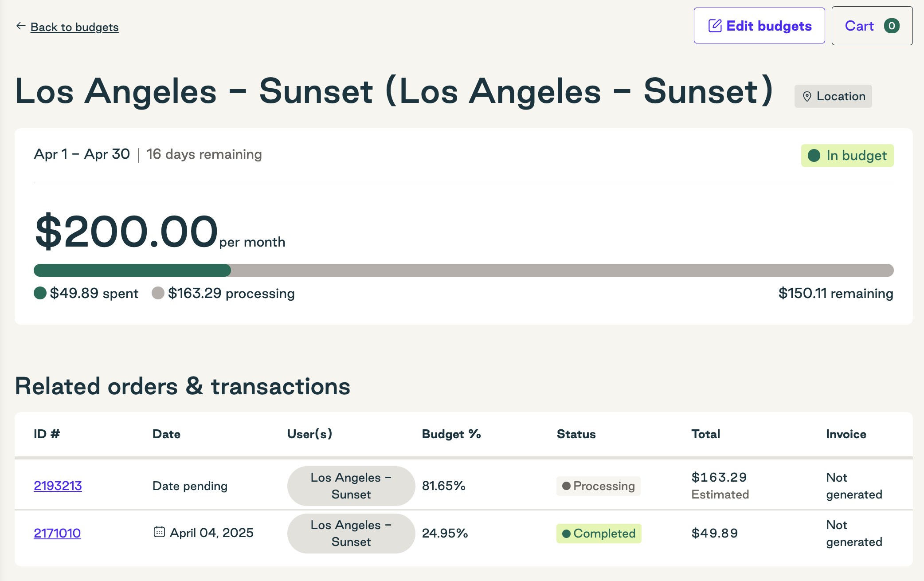Click the $200.00 budget amount
Image resolution: width=924 pixels, height=581 pixels.
(126, 231)
